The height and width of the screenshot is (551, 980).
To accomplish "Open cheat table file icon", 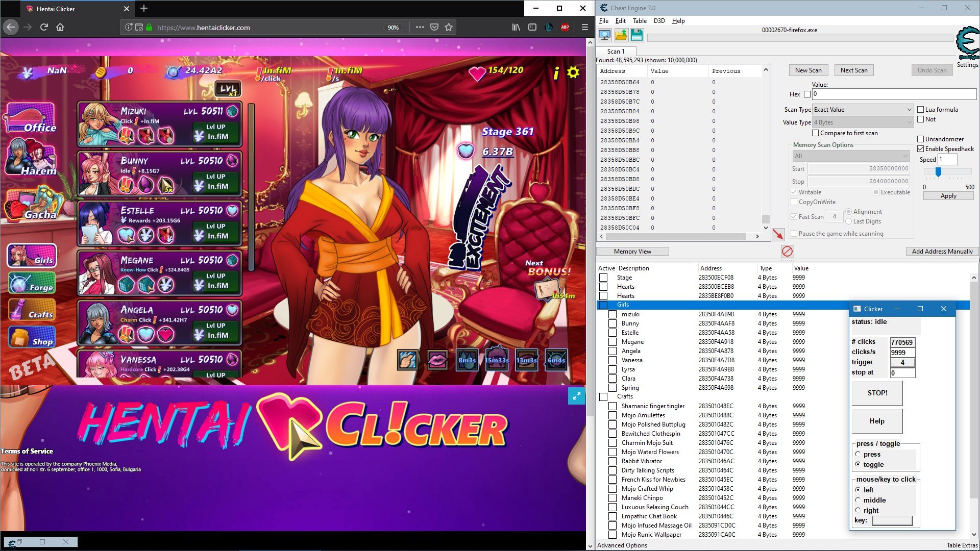I will click(621, 35).
